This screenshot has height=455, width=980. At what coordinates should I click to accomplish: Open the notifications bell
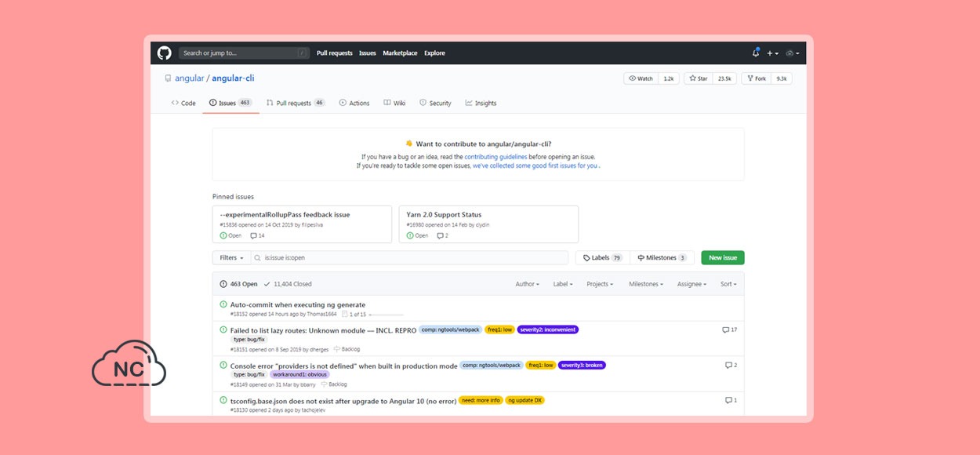(x=756, y=53)
